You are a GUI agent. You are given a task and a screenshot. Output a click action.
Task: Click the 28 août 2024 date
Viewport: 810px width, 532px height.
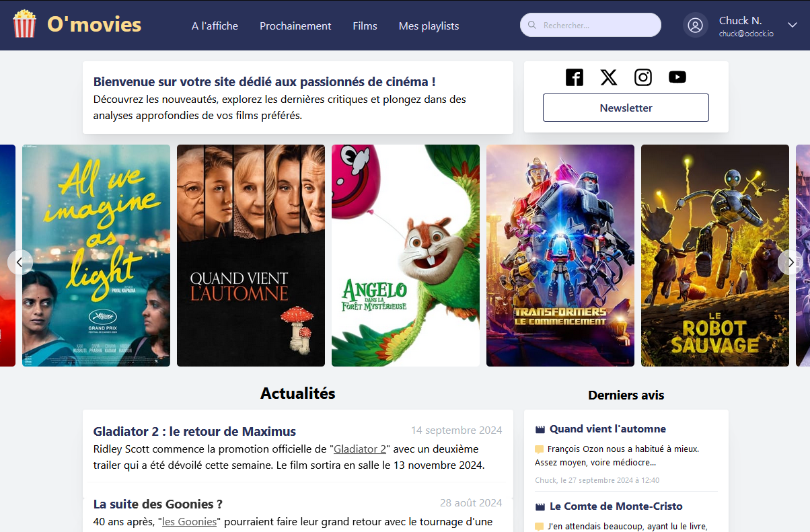pos(471,503)
